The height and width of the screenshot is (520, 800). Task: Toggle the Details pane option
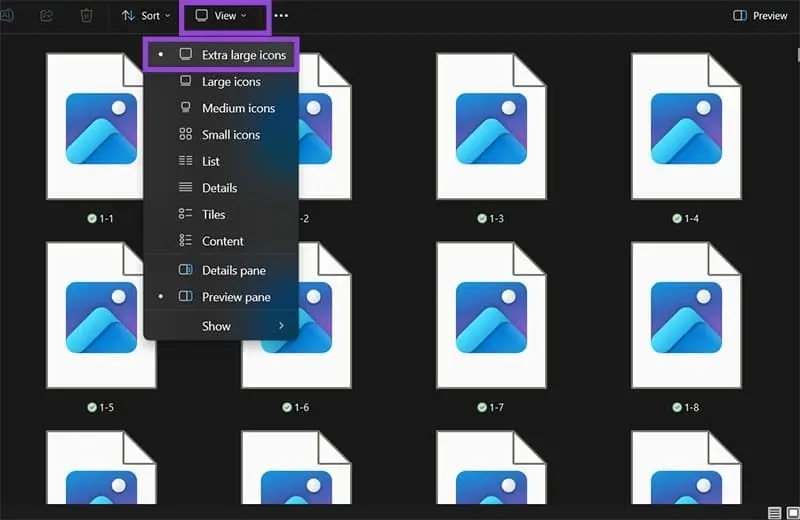coord(221,270)
